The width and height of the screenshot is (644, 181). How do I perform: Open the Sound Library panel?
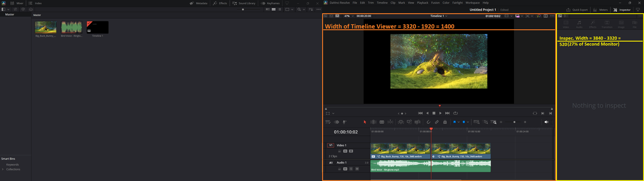pos(244,3)
